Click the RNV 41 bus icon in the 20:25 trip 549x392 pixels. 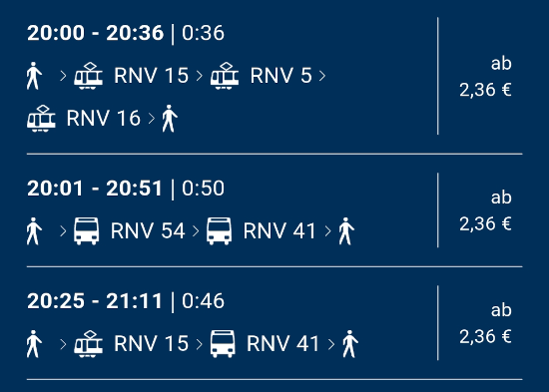[x=223, y=344]
